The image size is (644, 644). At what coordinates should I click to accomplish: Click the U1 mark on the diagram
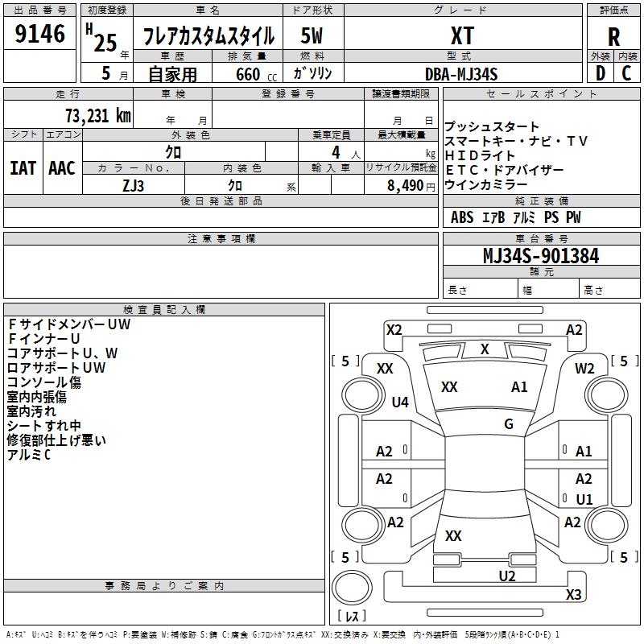pos(584,499)
